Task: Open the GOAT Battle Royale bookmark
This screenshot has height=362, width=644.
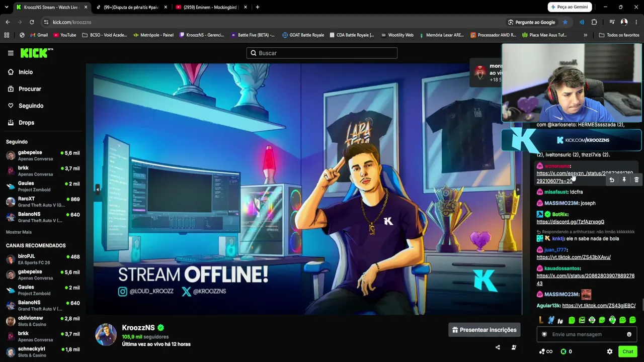Action: click(x=303, y=35)
